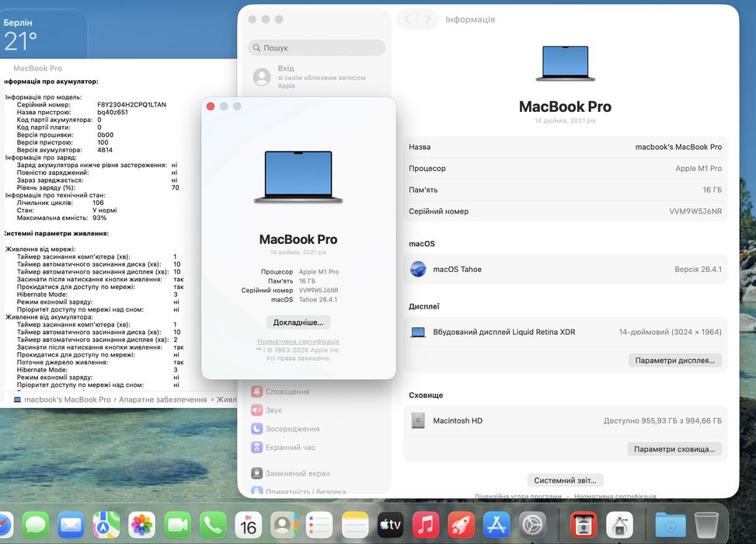Click battery serial F8Y2304H2CPQ1LTAN
756x544 pixels.
tap(131, 105)
